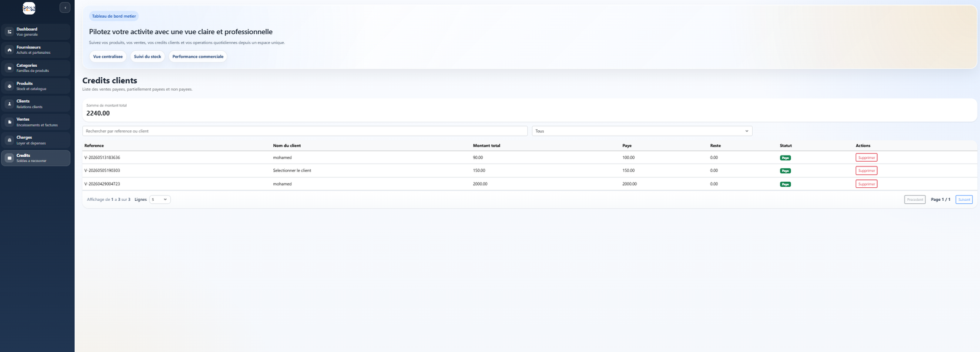This screenshot has width=980, height=352.
Task: Click the search by reference or client field
Action: click(305, 131)
